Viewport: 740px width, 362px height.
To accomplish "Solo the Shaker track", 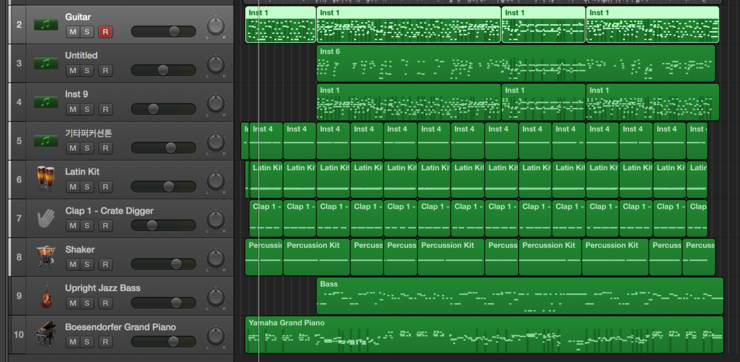I will click(x=86, y=264).
